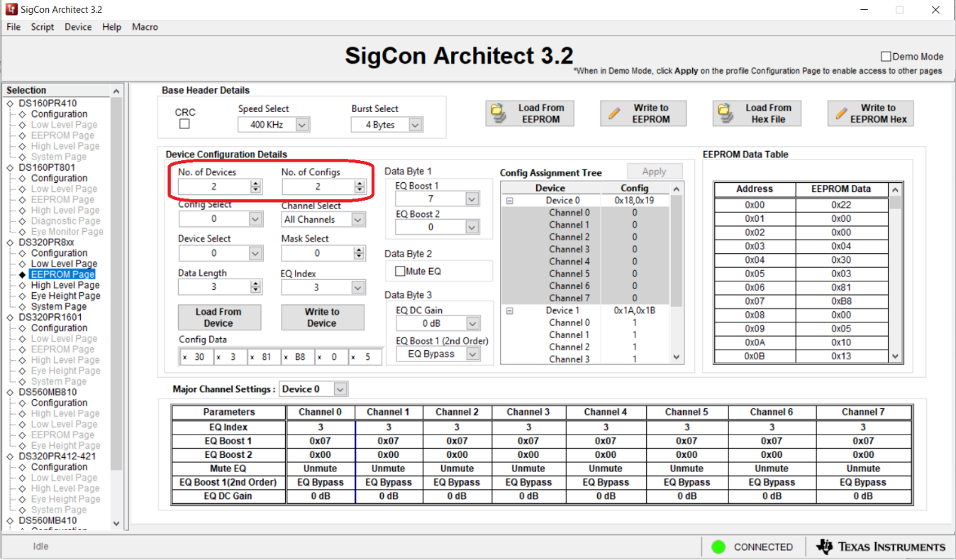Select DS560MB810 in the Selection tree
The height and width of the screenshot is (560, 956).
click(48, 392)
